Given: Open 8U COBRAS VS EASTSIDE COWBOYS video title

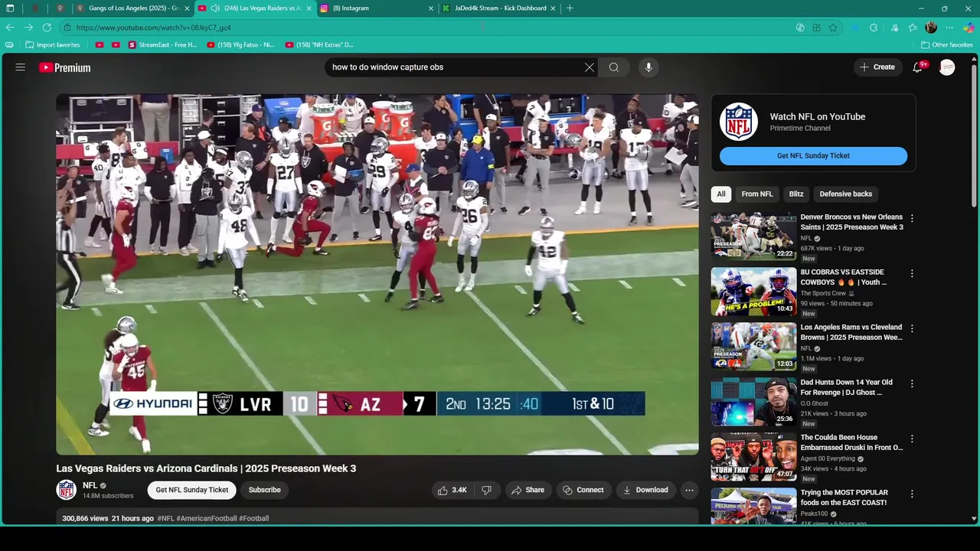Looking at the screenshot, I should coord(844,277).
